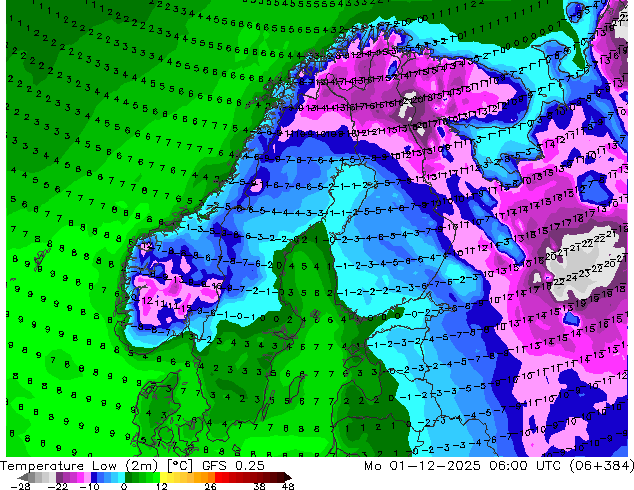
Task: Click the green section of the color scale
Action: (x=142, y=477)
